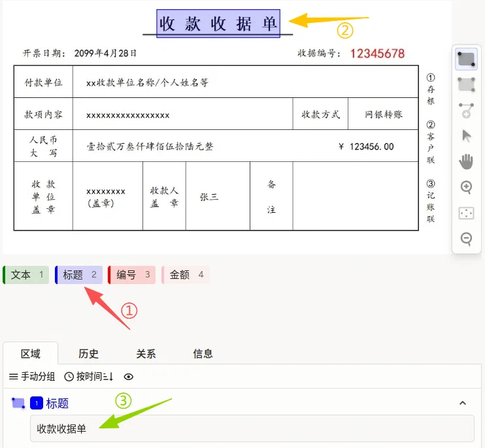This screenshot has width=485, height=448.
Task: Open the 信息 tab
Action: (203, 354)
